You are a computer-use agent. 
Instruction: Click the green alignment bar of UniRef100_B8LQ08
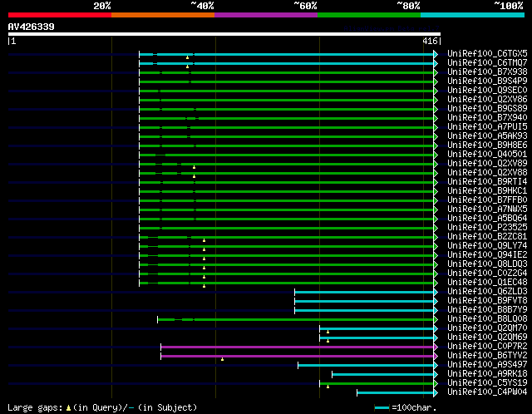[296, 320]
